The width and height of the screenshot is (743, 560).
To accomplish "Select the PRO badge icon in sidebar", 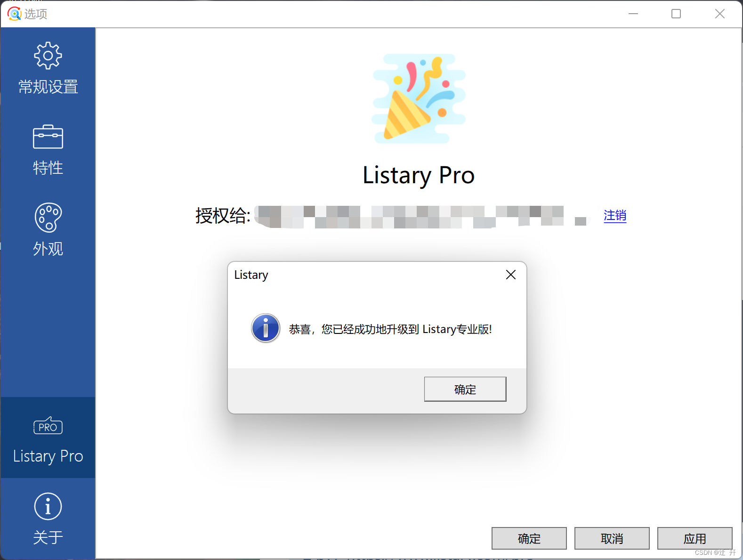I will click(48, 426).
